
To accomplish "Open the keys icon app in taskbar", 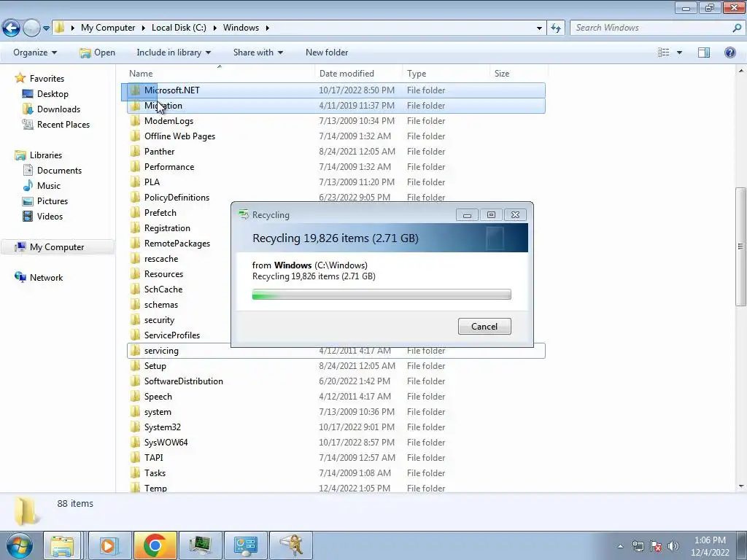I will [x=292, y=545].
